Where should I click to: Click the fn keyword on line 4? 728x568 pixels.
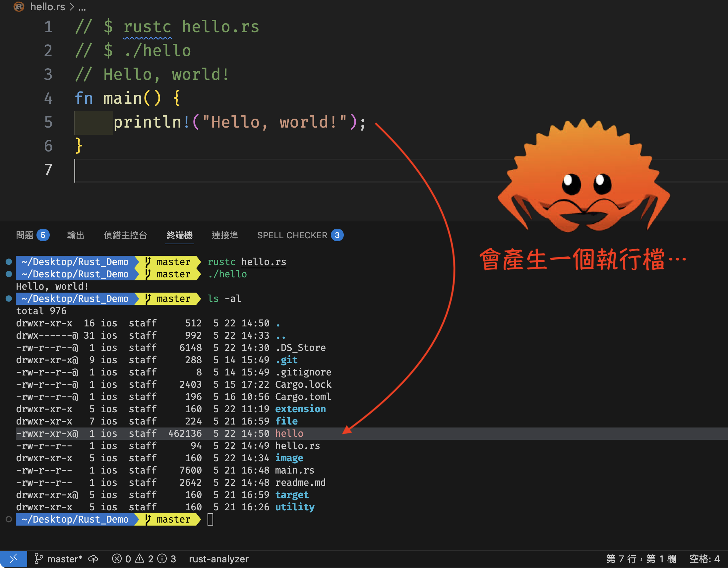point(83,98)
